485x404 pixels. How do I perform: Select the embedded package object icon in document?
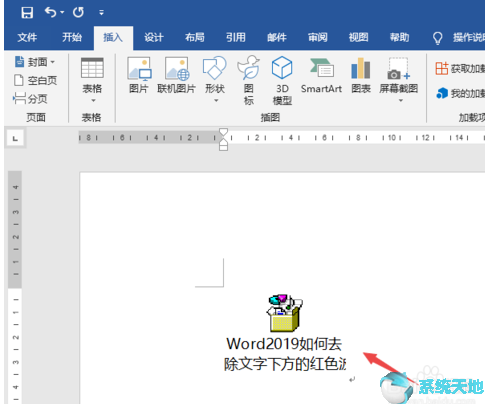[x=285, y=313]
